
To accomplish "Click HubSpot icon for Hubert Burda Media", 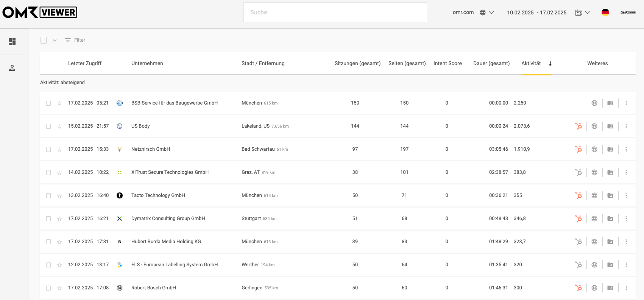I will (x=579, y=242).
